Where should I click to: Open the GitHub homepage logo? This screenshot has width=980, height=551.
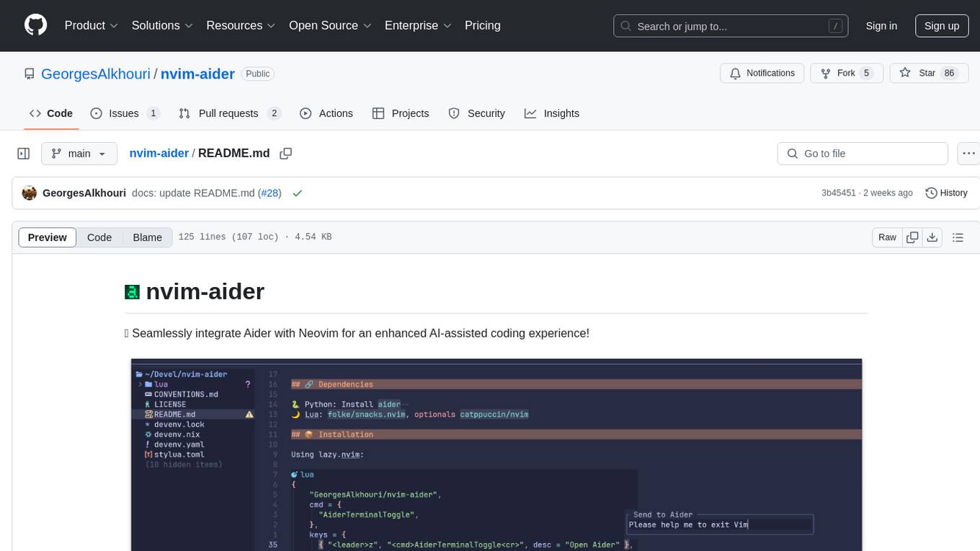click(x=35, y=25)
